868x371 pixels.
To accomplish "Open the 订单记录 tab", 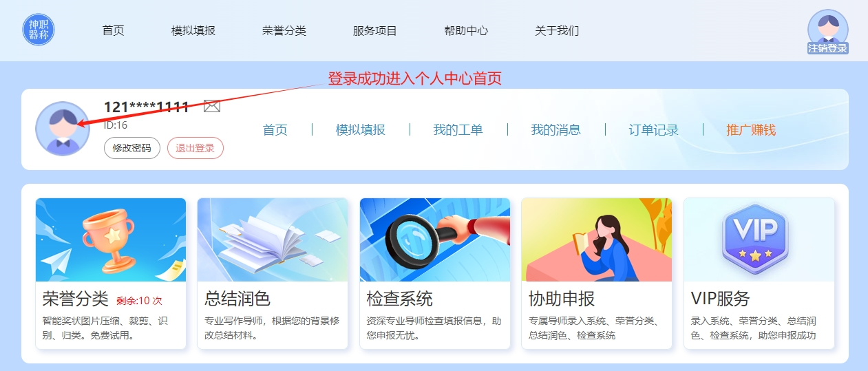I will pyautogui.click(x=654, y=129).
